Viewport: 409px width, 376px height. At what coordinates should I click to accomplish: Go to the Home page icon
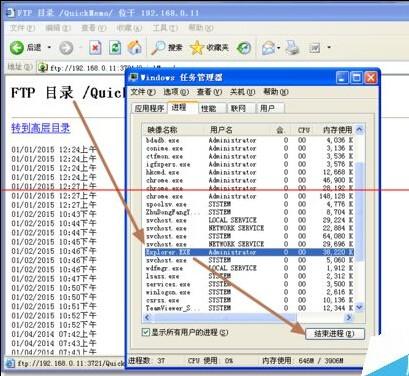coord(135,48)
